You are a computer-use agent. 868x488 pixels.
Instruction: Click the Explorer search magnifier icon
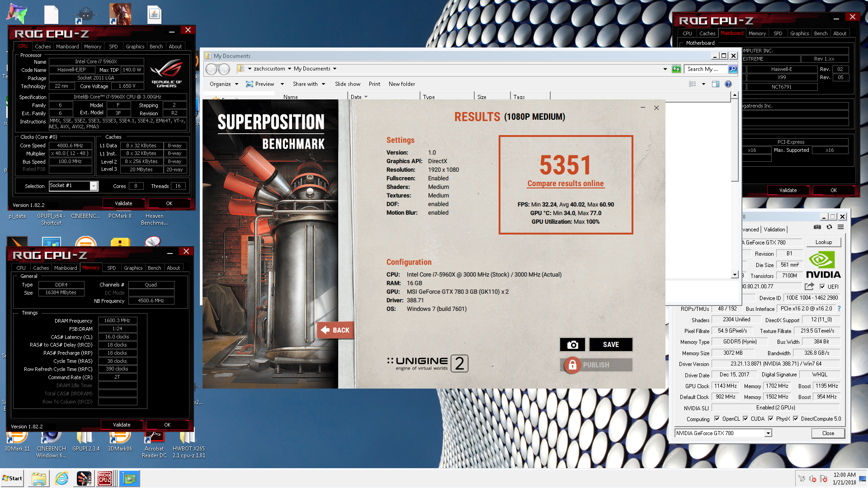click(x=733, y=69)
